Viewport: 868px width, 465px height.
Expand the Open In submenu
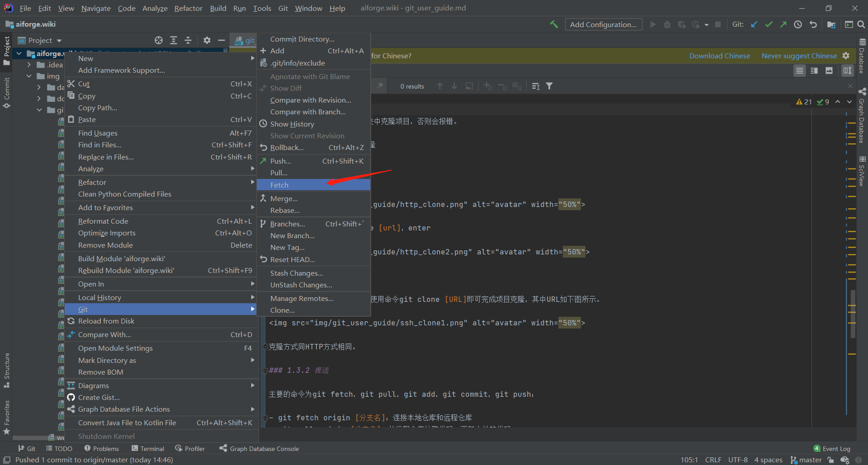pos(161,284)
